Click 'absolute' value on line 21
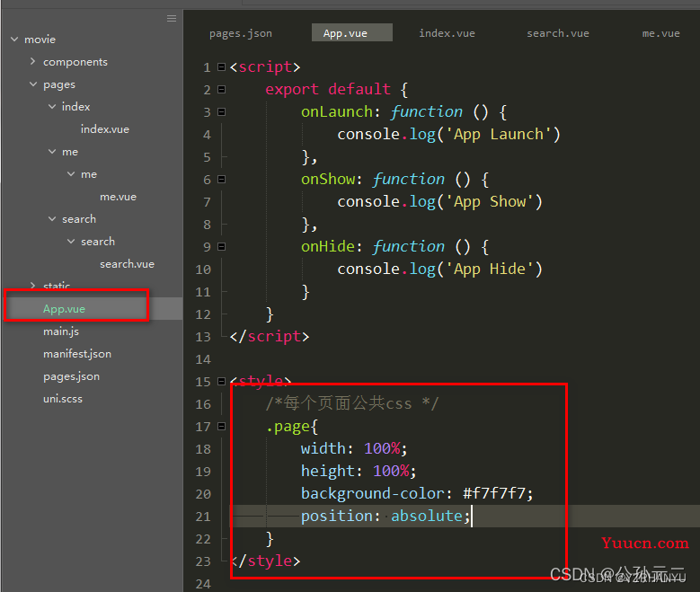 (x=426, y=517)
